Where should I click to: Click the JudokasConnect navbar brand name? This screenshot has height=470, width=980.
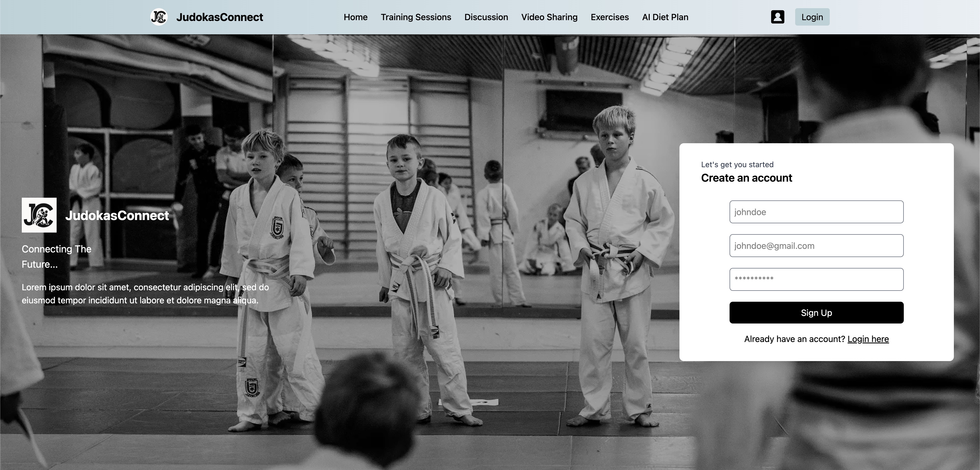pyautogui.click(x=219, y=17)
